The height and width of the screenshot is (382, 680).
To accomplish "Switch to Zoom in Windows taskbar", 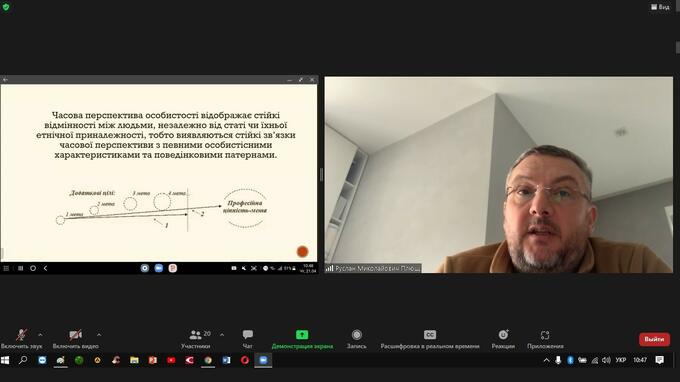I will pyautogui.click(x=263, y=360).
